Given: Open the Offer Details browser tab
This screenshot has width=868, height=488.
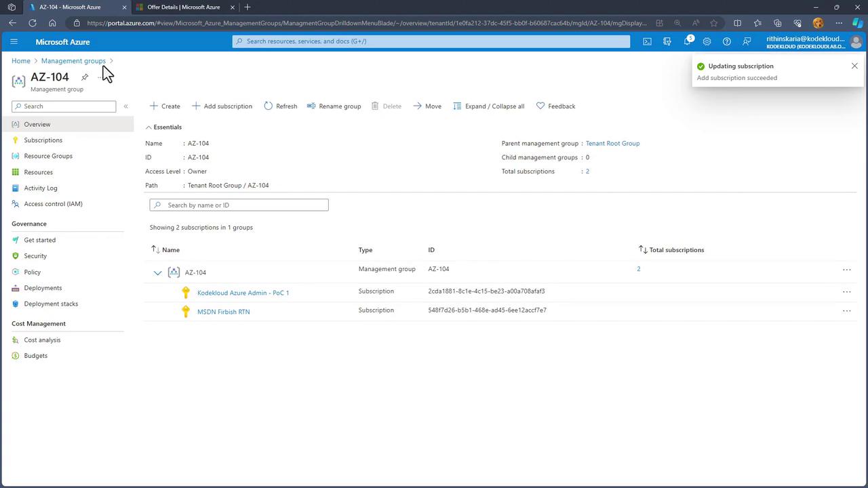Looking at the screenshot, I should pyautogui.click(x=183, y=7).
